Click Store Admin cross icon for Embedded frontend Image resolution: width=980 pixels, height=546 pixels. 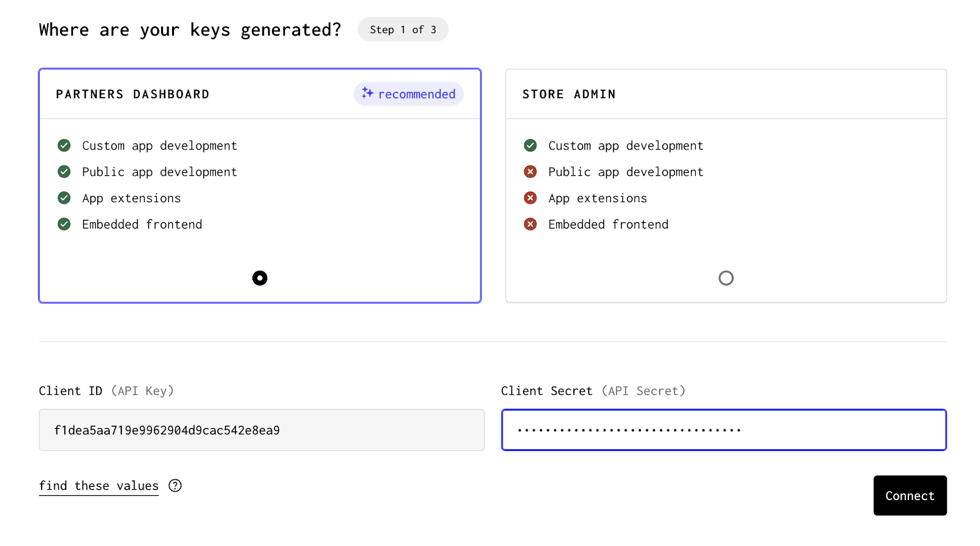click(x=530, y=224)
